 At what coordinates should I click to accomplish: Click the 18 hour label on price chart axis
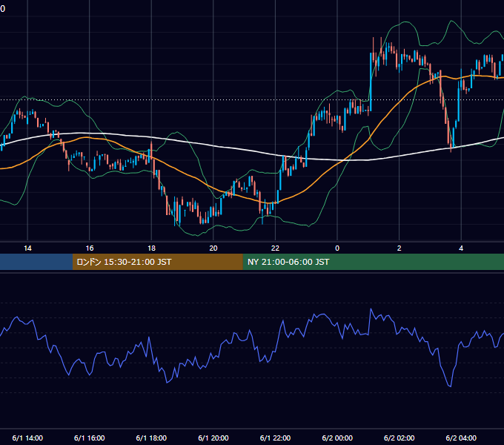[x=151, y=248]
